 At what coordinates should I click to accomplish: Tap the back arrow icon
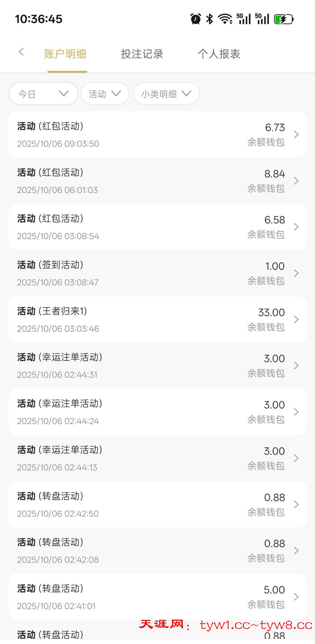[x=21, y=52]
